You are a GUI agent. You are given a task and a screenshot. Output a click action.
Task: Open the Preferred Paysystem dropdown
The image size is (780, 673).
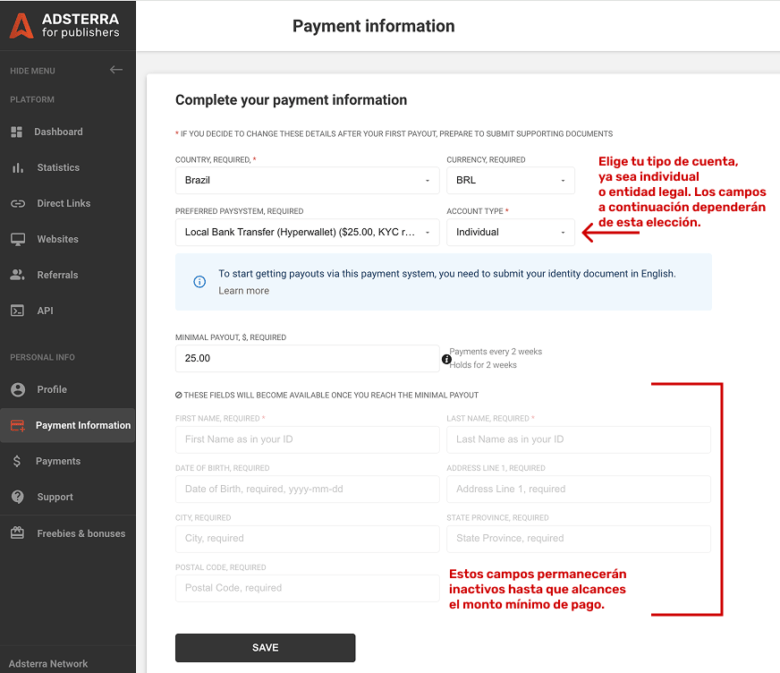tap(307, 232)
